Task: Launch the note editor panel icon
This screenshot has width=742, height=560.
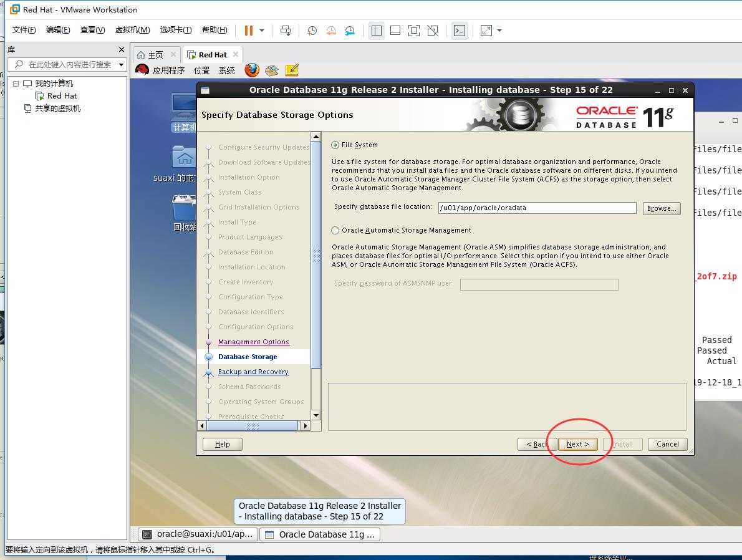Action: 292,70
